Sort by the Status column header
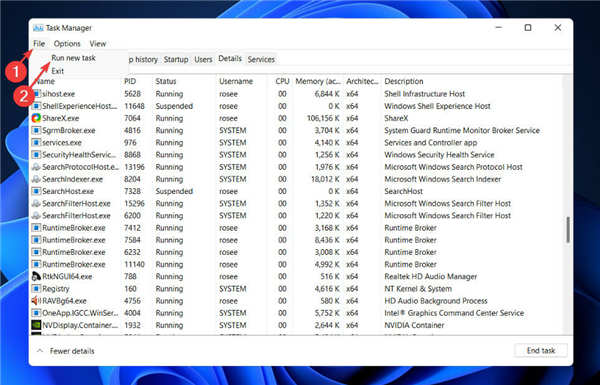Screen dimensions: 600x385 click(x=166, y=81)
